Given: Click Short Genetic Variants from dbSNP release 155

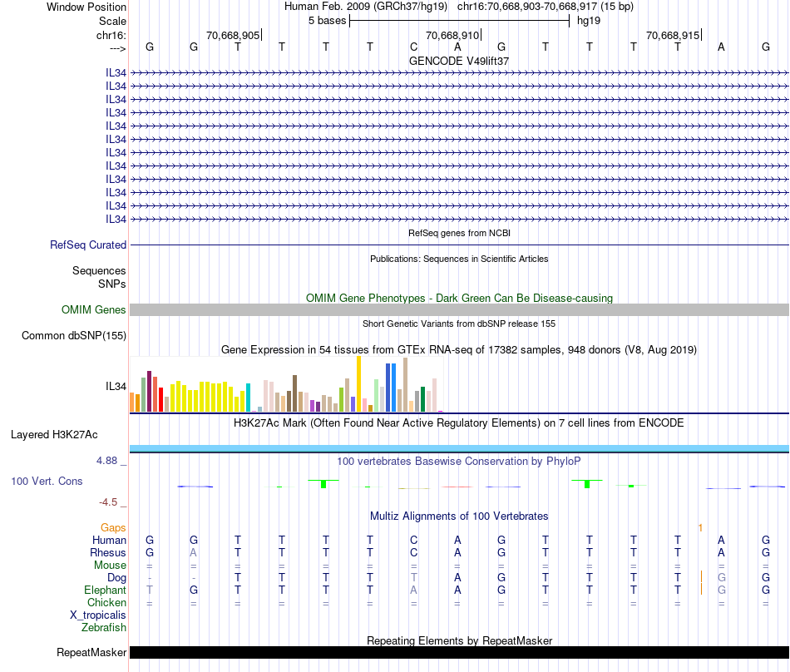Looking at the screenshot, I should (x=459, y=324).
